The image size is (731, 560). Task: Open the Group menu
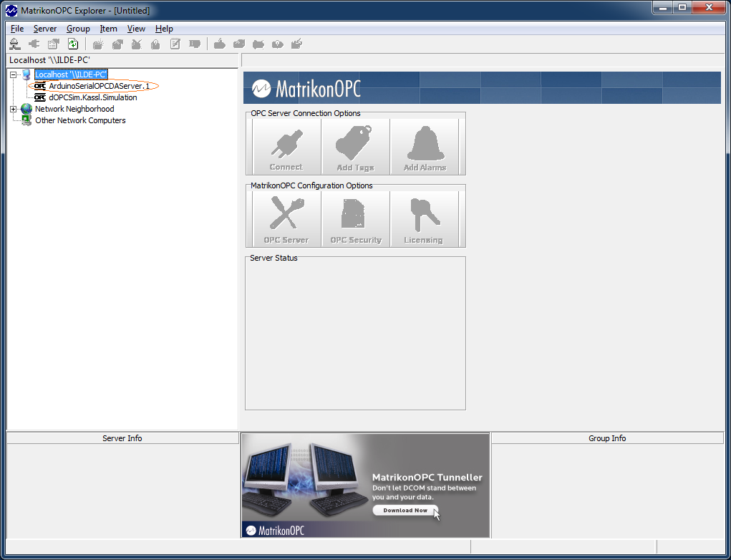(78, 29)
